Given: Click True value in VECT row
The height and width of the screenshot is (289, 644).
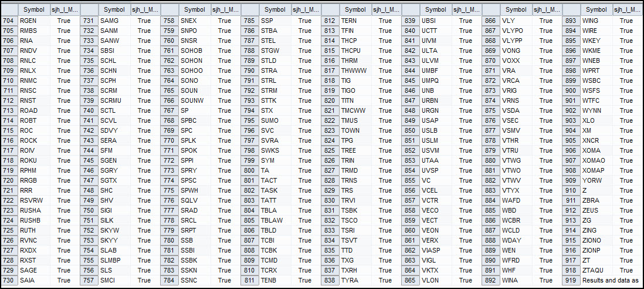Looking at the screenshot, I should coord(466,220).
